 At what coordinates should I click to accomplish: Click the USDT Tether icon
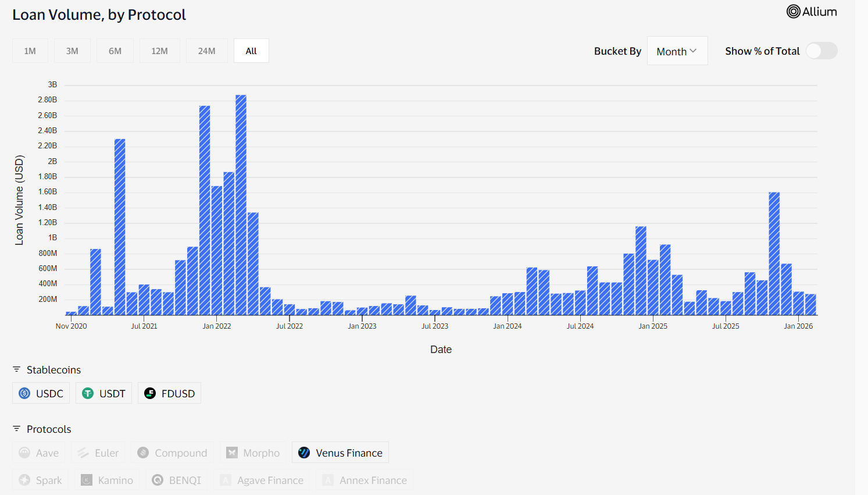click(88, 393)
